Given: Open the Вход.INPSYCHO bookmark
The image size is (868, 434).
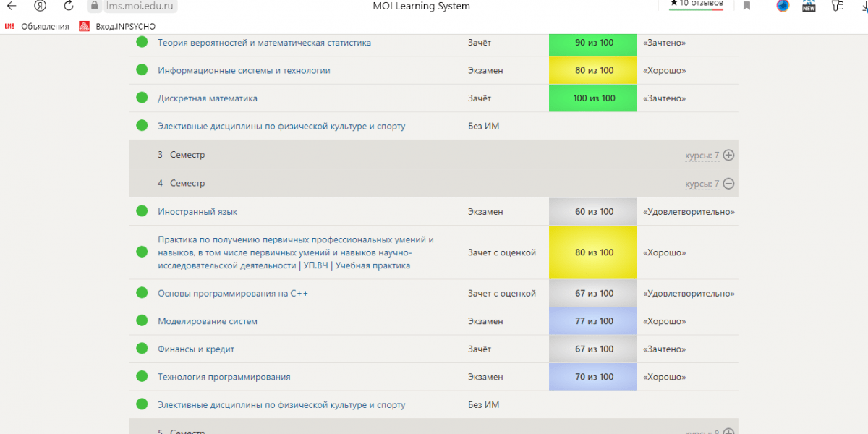Looking at the screenshot, I should 125,27.
